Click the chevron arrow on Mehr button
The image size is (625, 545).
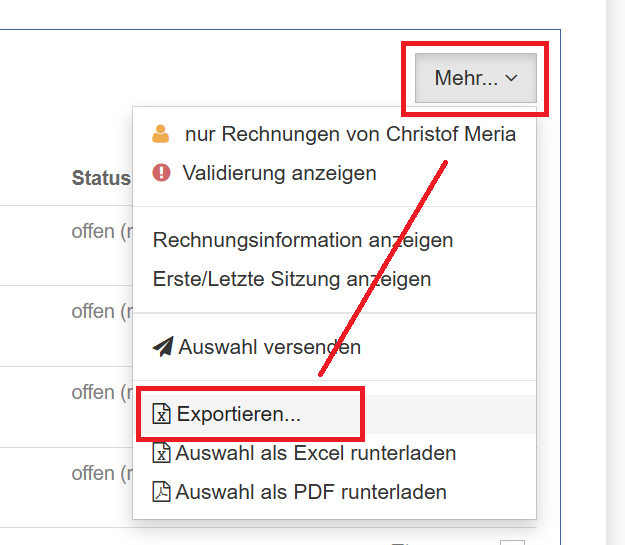[512, 78]
